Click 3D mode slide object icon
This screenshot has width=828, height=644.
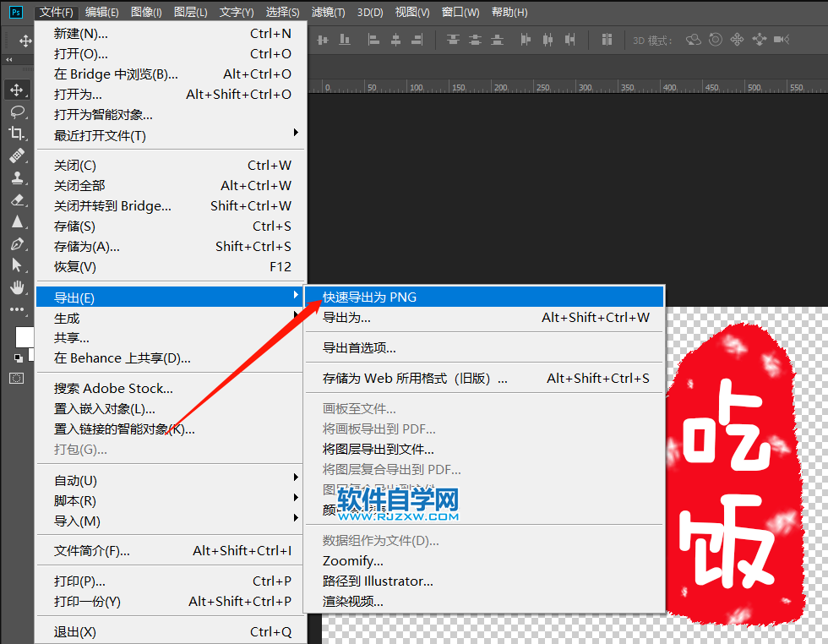point(760,40)
